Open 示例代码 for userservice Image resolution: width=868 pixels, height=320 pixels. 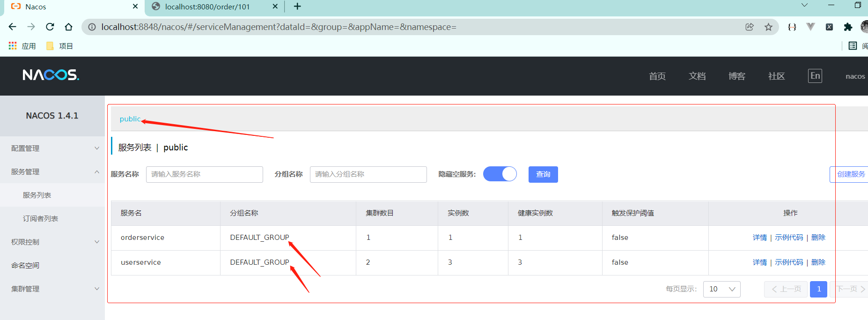coord(789,262)
